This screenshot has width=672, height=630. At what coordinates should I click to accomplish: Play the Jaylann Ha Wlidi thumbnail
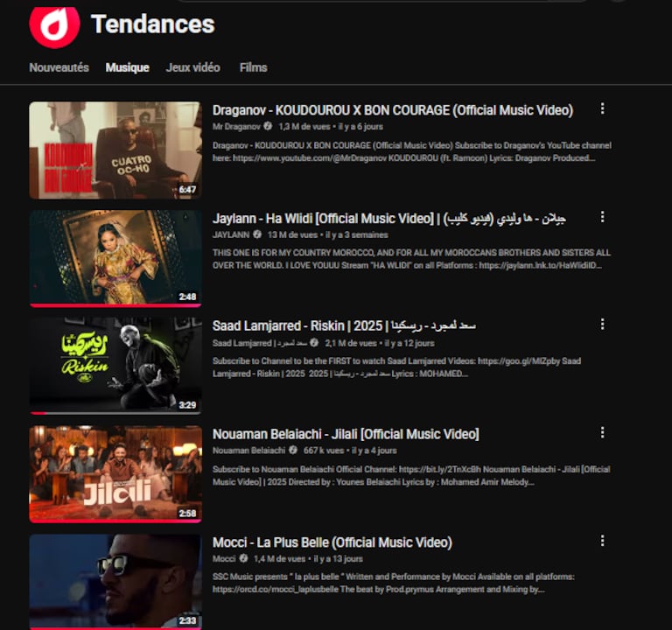pyautogui.click(x=115, y=257)
